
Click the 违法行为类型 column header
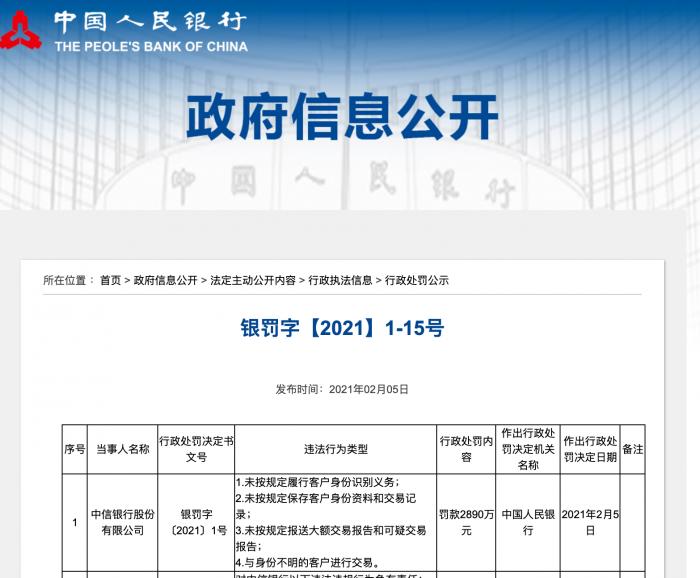click(x=335, y=449)
